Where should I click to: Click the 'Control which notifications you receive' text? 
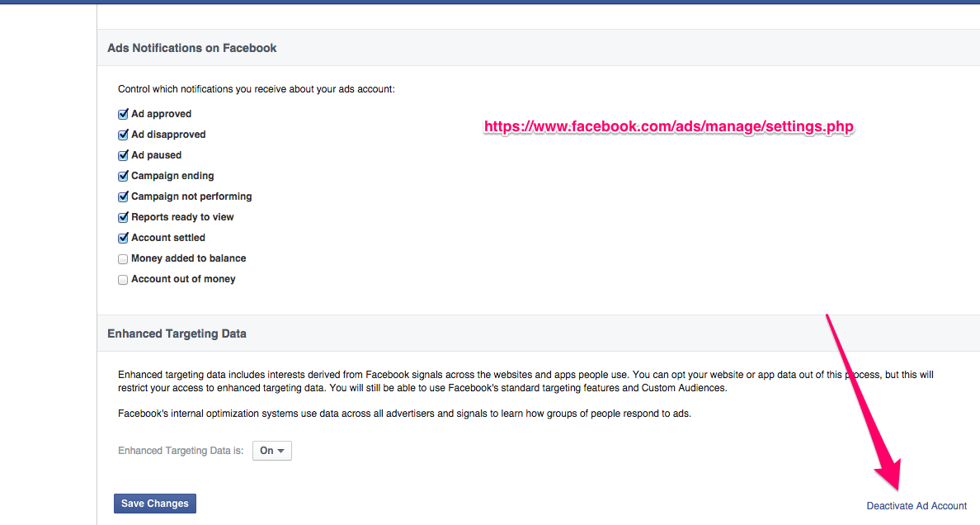click(x=257, y=89)
